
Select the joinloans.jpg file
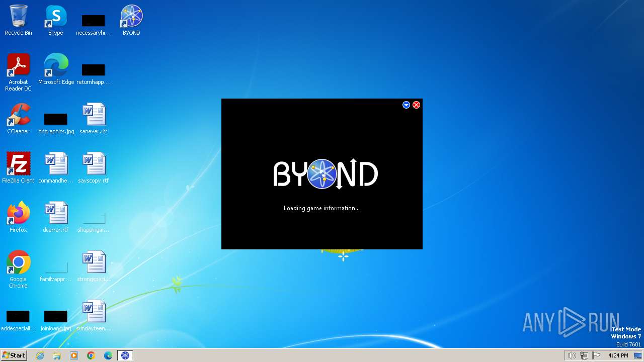click(x=56, y=320)
